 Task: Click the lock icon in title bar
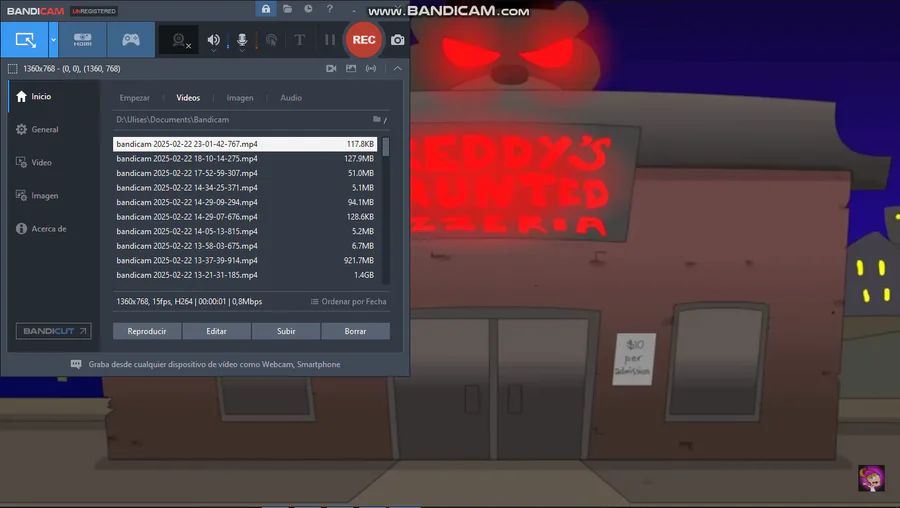coord(266,9)
